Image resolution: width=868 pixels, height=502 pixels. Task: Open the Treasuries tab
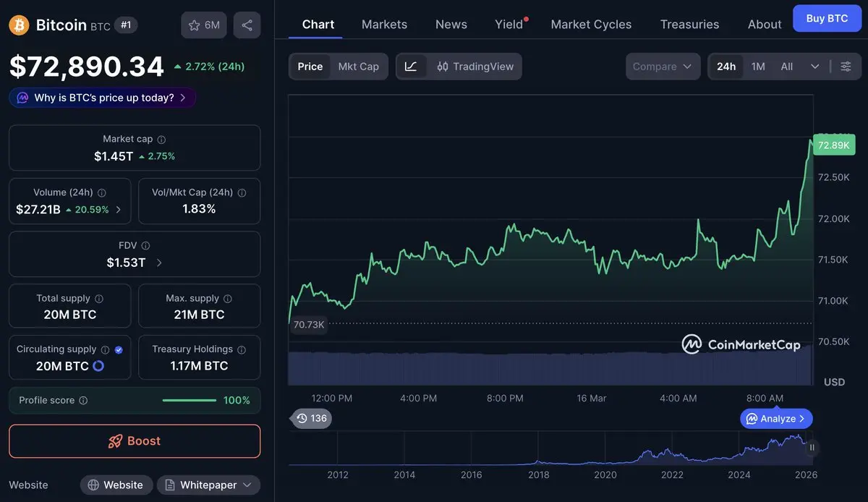689,25
